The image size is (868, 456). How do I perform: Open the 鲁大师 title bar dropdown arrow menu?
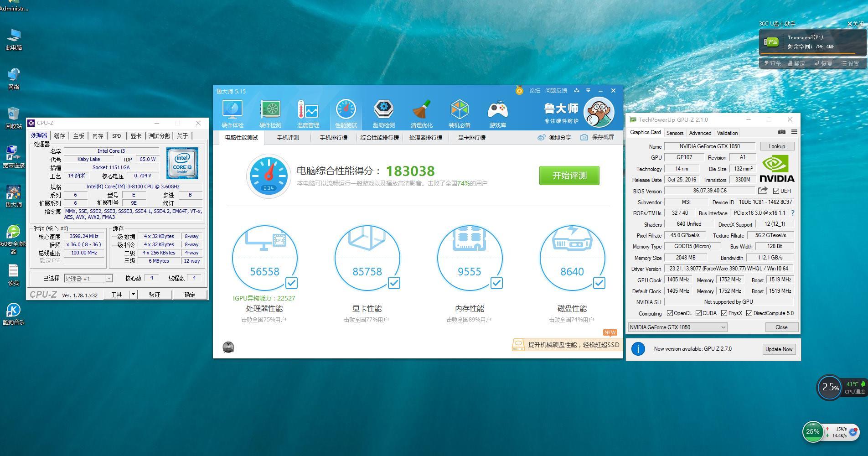[x=588, y=90]
